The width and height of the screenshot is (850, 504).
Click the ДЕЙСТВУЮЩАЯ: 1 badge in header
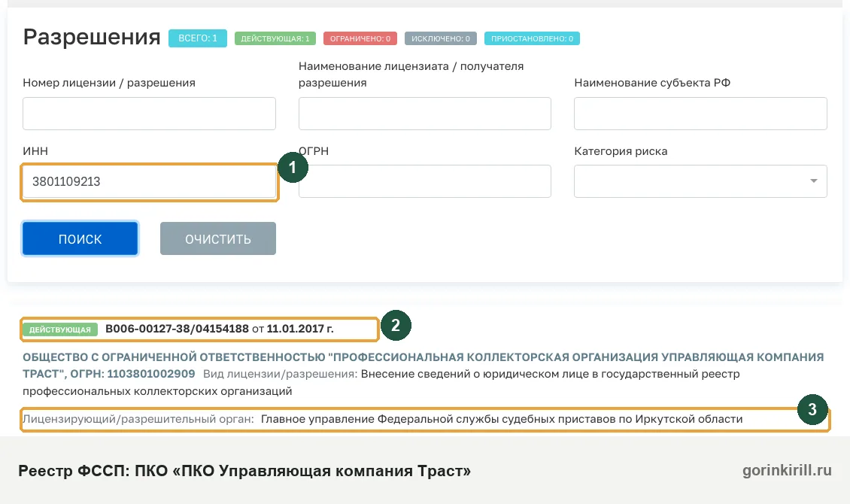(275, 38)
